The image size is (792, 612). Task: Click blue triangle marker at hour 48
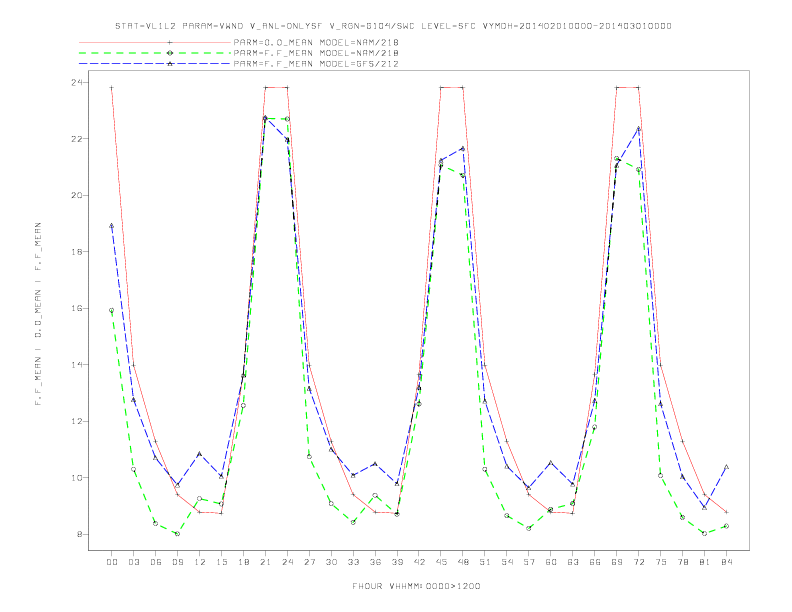463,148
